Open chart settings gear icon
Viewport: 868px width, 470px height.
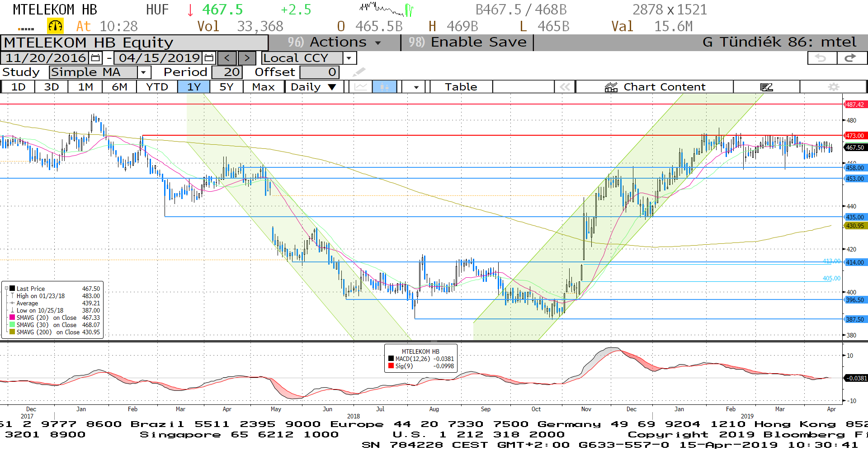[x=833, y=87]
